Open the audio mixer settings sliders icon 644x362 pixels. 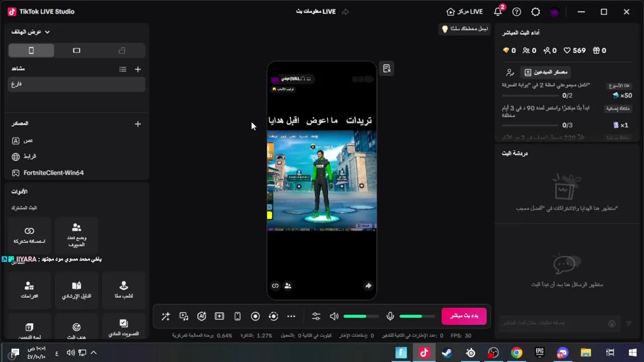pyautogui.click(x=316, y=316)
